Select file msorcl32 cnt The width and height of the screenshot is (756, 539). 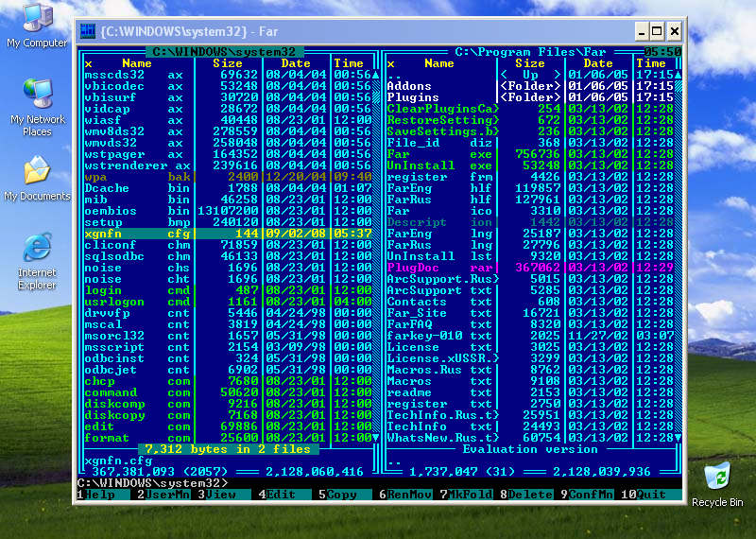click(228, 336)
